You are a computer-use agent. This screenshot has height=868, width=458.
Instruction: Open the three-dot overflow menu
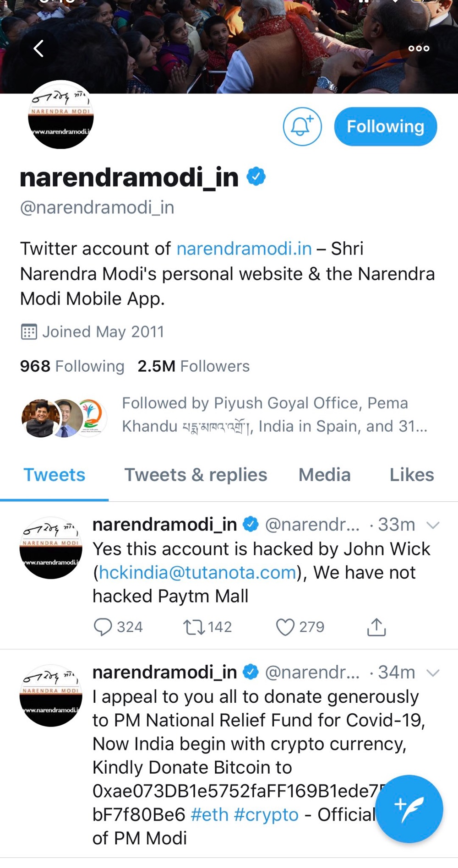(x=419, y=48)
